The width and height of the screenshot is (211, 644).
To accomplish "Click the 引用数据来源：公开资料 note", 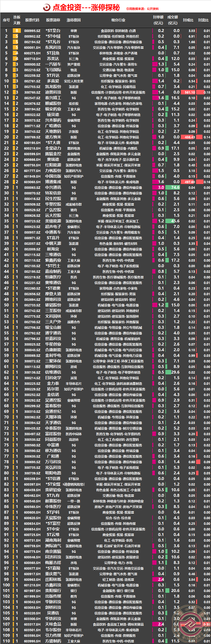I will pyautogui.click(x=142, y=9).
